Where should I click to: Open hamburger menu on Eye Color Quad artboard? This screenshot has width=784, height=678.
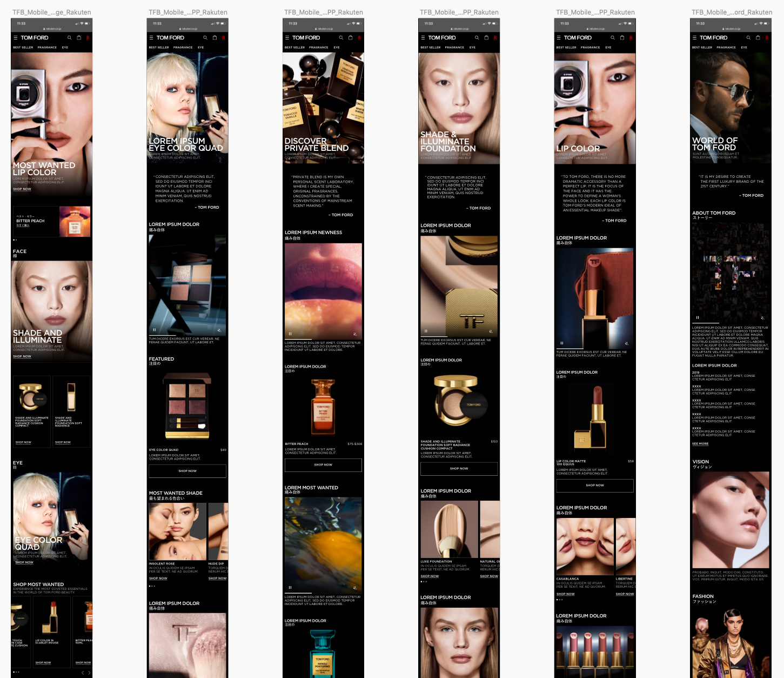pos(151,38)
